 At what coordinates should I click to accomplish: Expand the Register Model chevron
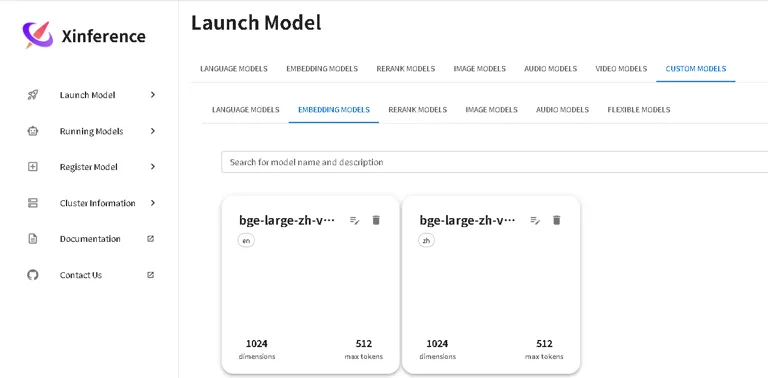(x=153, y=167)
